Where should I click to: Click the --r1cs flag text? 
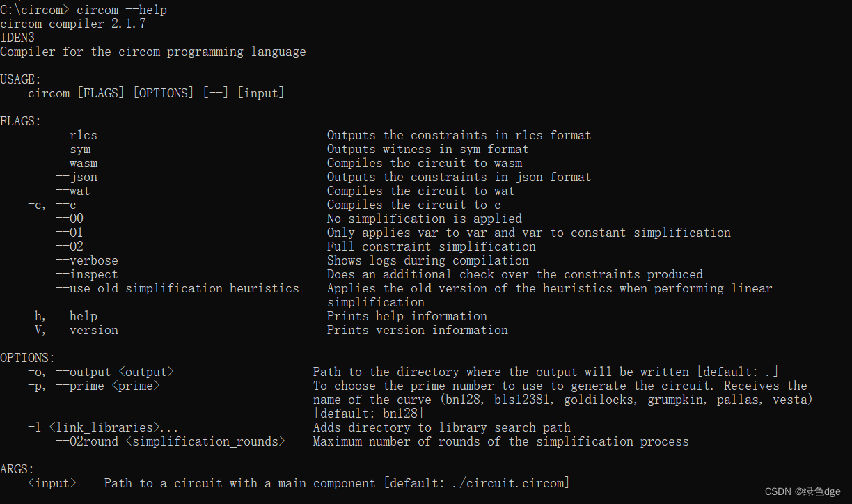coord(77,135)
